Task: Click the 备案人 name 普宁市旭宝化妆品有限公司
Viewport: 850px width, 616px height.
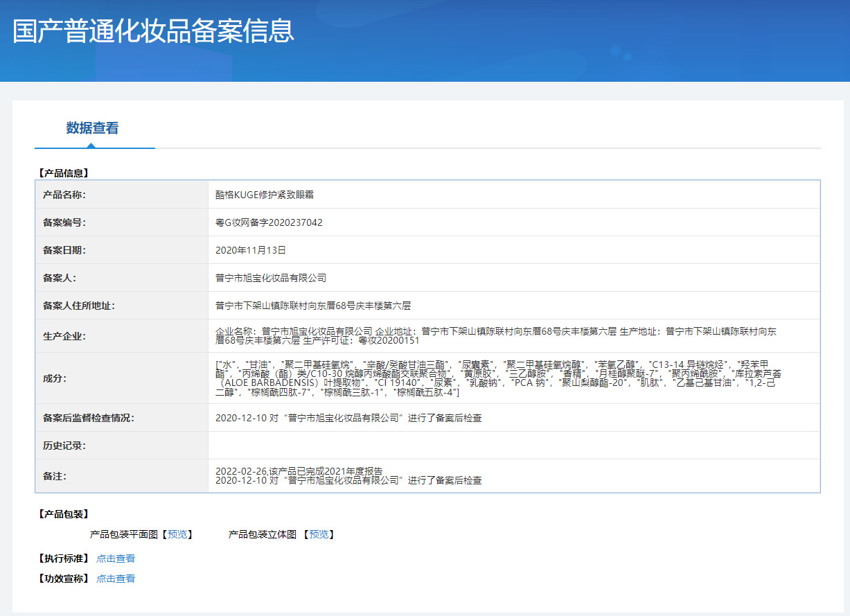Action: pyautogui.click(x=272, y=278)
